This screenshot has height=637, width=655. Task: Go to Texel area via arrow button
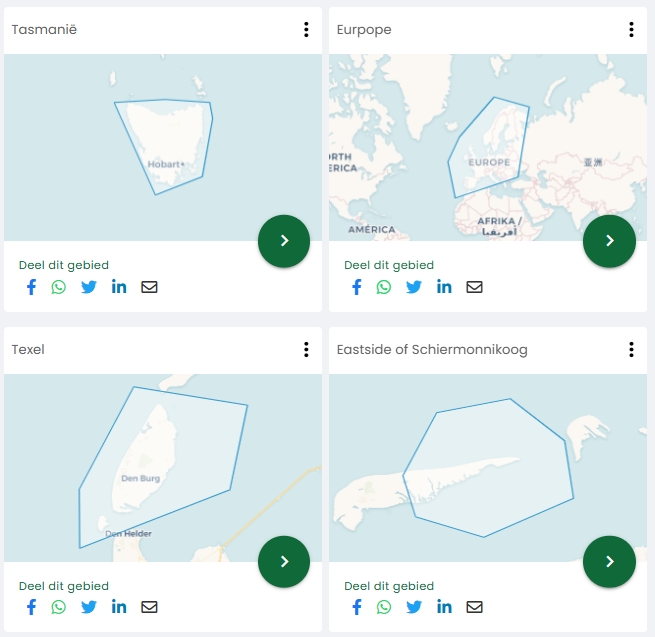click(284, 561)
